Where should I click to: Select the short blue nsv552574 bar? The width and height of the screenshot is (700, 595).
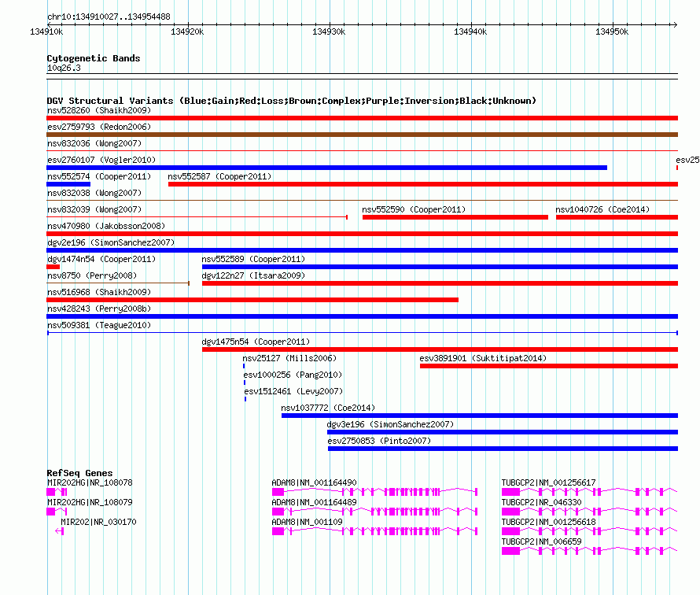[x=68, y=184]
